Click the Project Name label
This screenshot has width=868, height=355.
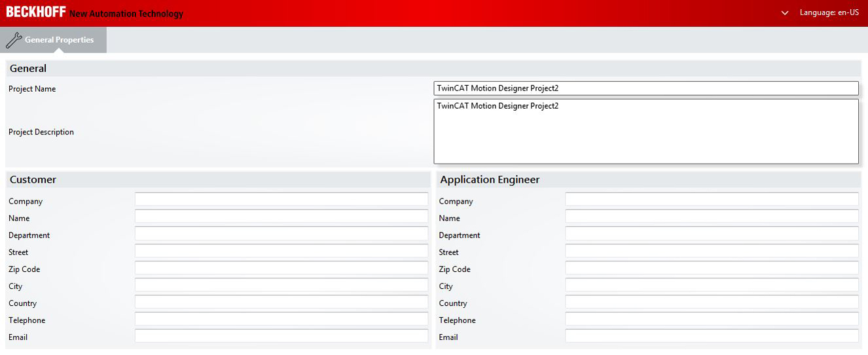pyautogui.click(x=32, y=89)
